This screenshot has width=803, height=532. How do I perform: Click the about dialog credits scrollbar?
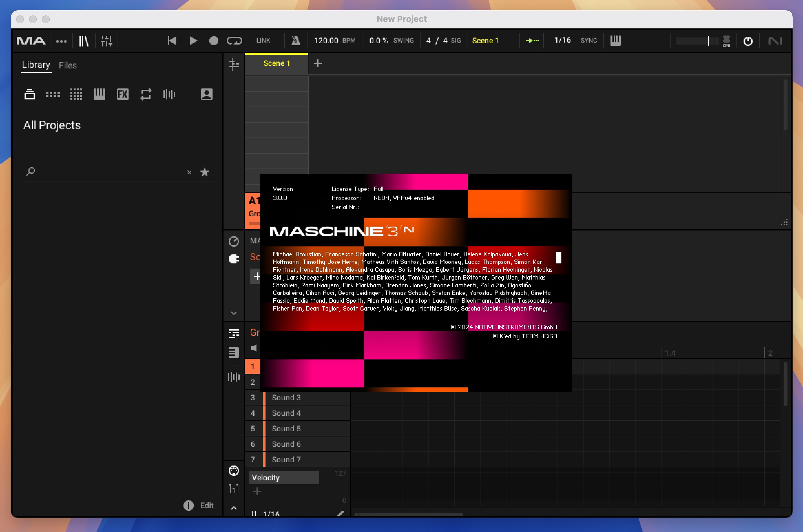(558, 258)
